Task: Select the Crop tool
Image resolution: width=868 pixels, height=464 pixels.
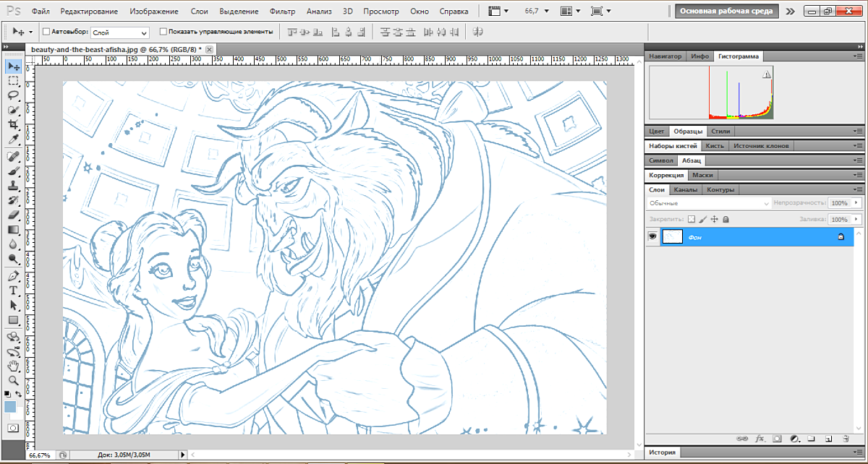Action: pyautogui.click(x=13, y=125)
